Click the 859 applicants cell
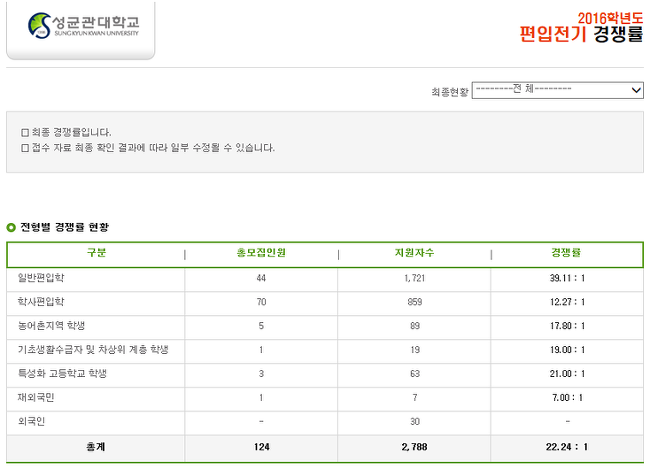 [415, 302]
